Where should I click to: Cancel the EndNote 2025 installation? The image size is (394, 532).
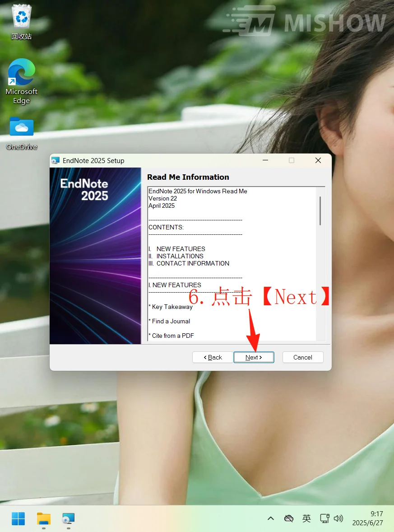[303, 357]
